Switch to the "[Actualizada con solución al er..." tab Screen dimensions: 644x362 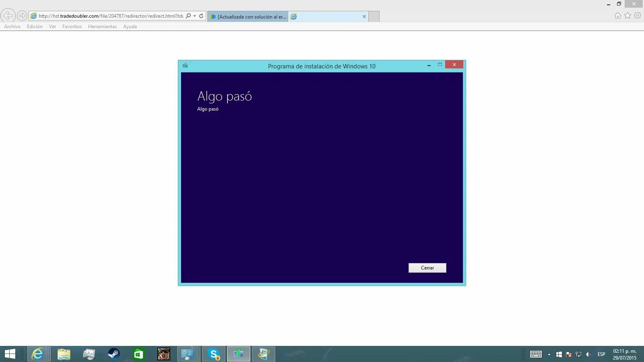coord(248,16)
